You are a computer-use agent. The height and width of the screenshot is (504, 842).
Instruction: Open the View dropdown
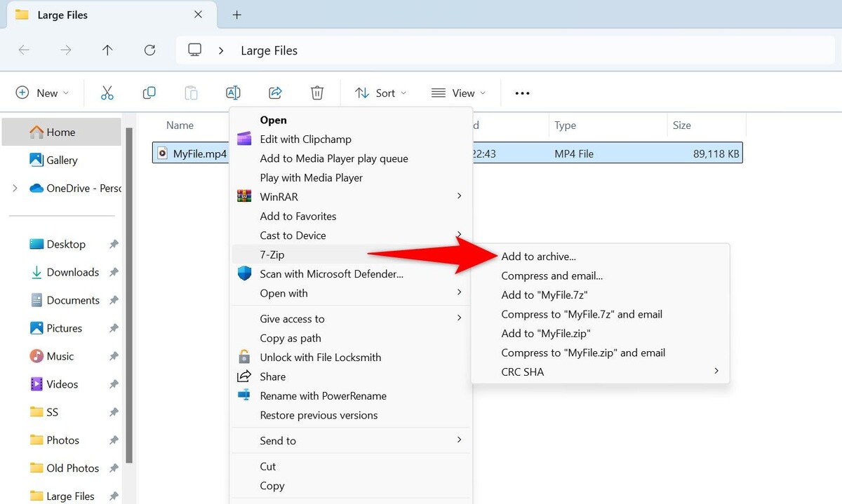(x=457, y=93)
